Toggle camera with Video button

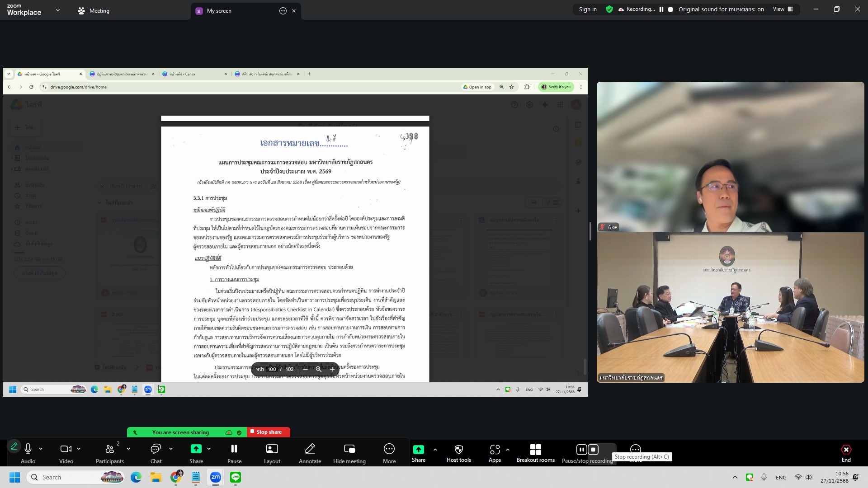pyautogui.click(x=66, y=449)
